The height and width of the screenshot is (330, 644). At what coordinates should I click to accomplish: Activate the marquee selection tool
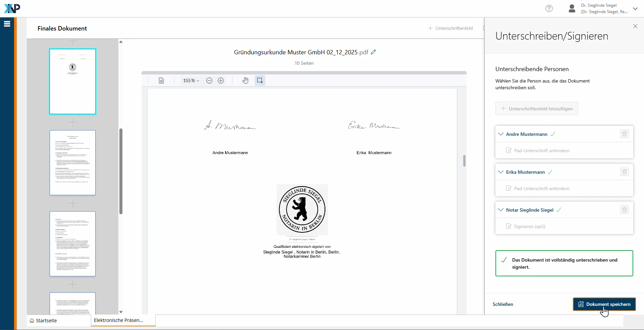tap(260, 80)
